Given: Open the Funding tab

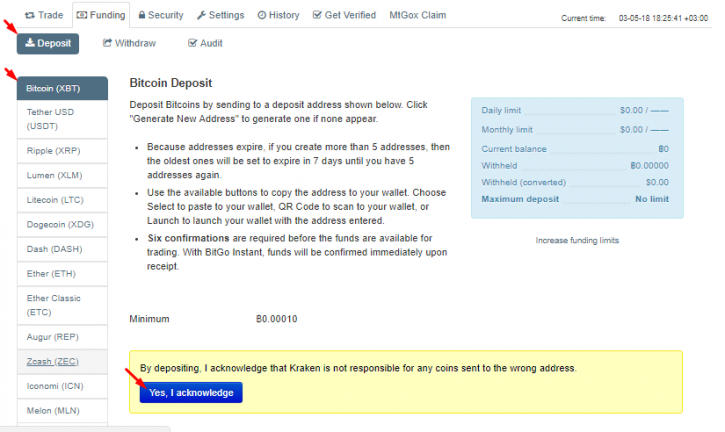Looking at the screenshot, I should pos(101,15).
